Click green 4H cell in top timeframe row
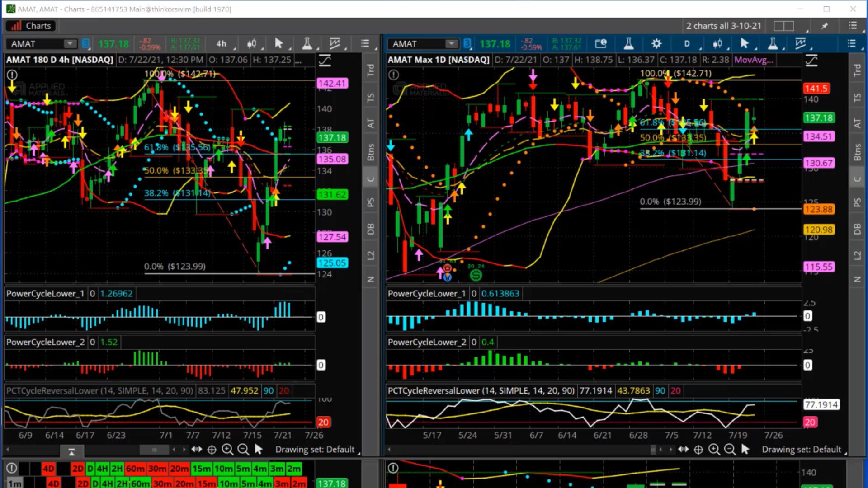 click(x=102, y=469)
